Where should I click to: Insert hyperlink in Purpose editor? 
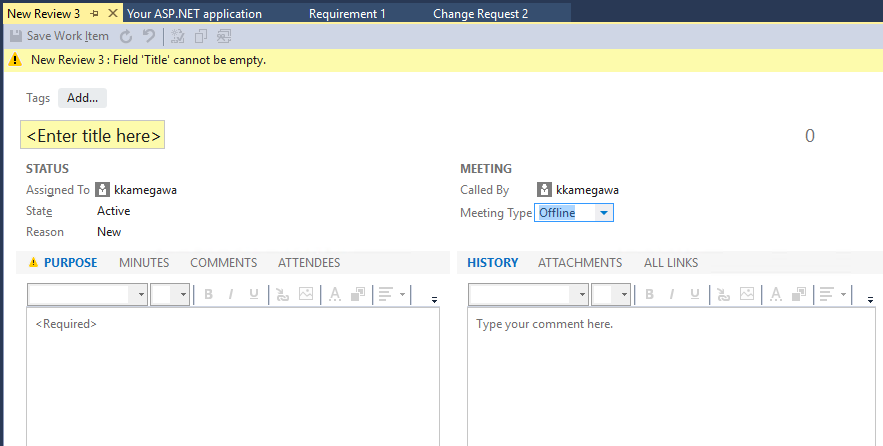[x=283, y=294]
